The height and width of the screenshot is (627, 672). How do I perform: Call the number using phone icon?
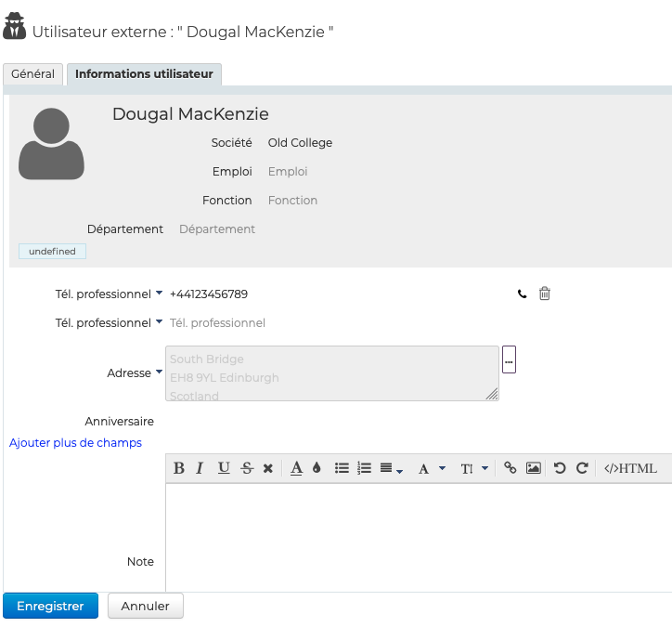(x=522, y=294)
